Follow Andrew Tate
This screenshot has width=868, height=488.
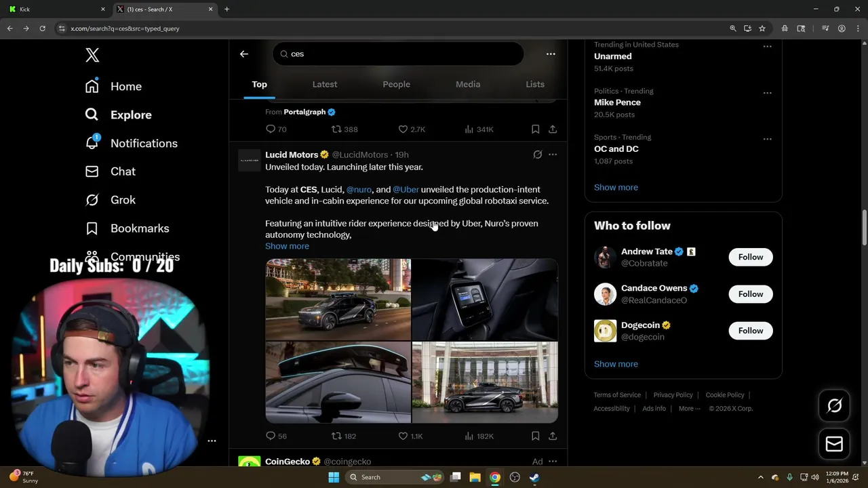pyautogui.click(x=751, y=257)
